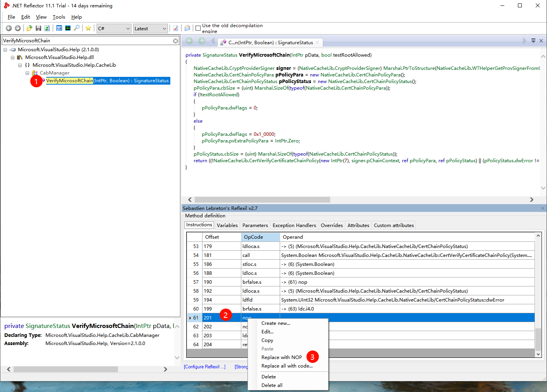Click the Refresh assemblies icon
This screenshot has width=547, height=392.
pos(47,28)
